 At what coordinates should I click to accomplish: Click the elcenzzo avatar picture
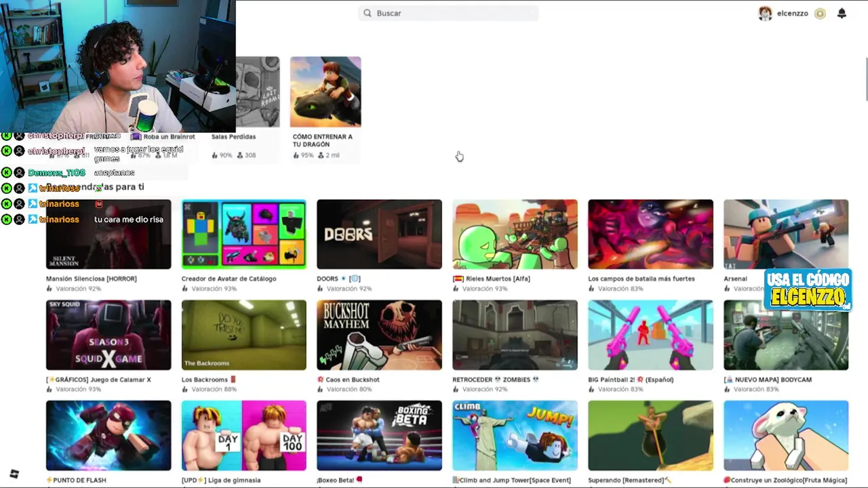765,14
